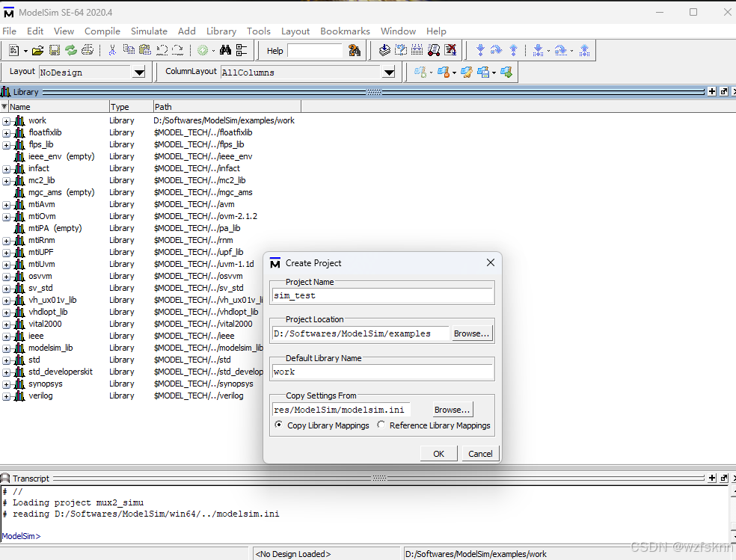Click the Name column header
Viewport: 736px width, 560px height.
(58, 106)
